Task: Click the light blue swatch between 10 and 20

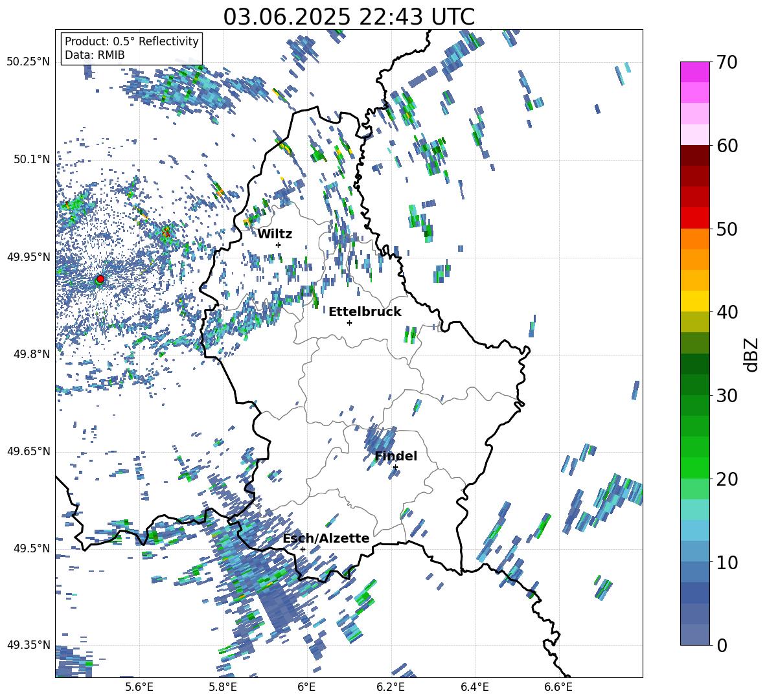Action: 694,530
